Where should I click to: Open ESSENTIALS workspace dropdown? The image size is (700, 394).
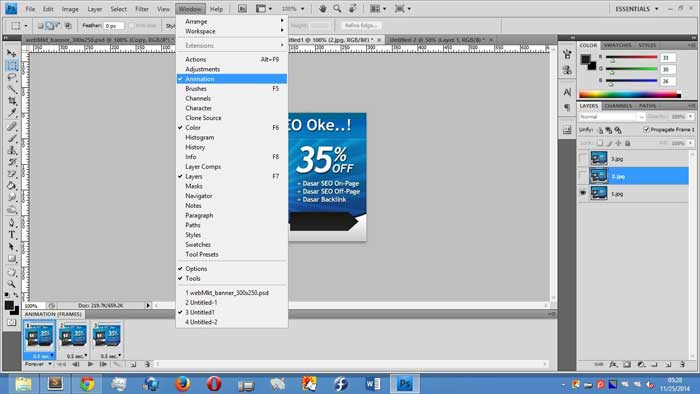point(636,9)
